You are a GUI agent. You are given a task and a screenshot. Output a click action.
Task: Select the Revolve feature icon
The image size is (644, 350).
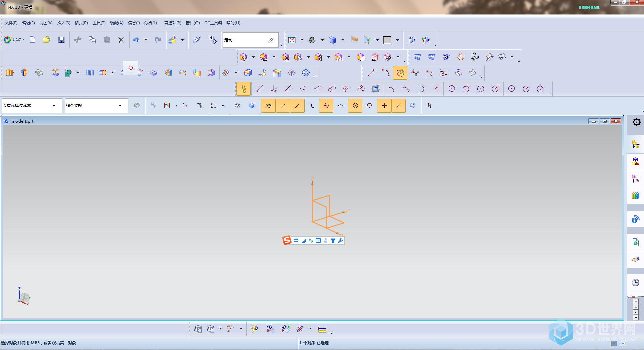pos(24,73)
